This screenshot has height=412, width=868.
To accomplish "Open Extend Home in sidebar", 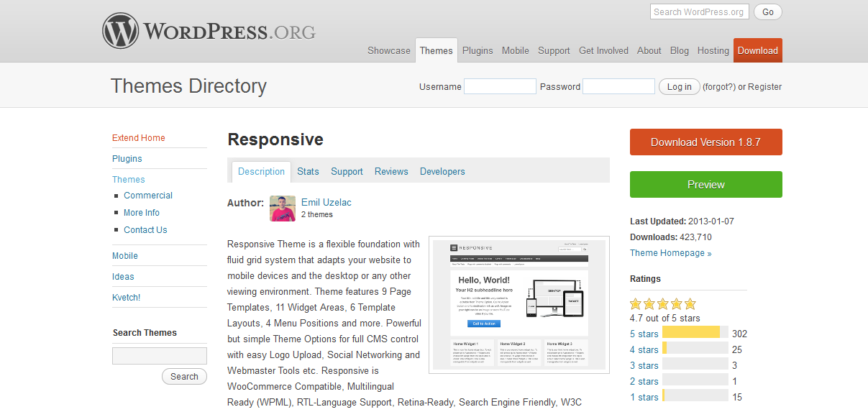I will [139, 138].
